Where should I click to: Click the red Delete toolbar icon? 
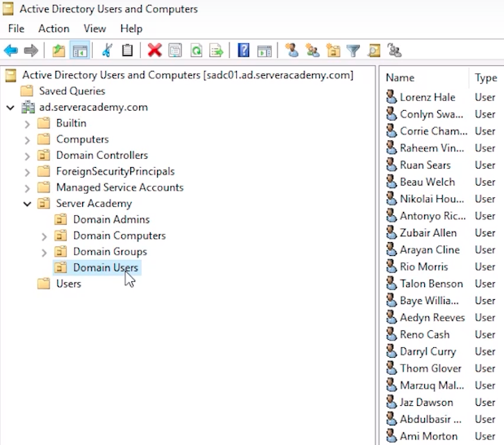coord(154,51)
